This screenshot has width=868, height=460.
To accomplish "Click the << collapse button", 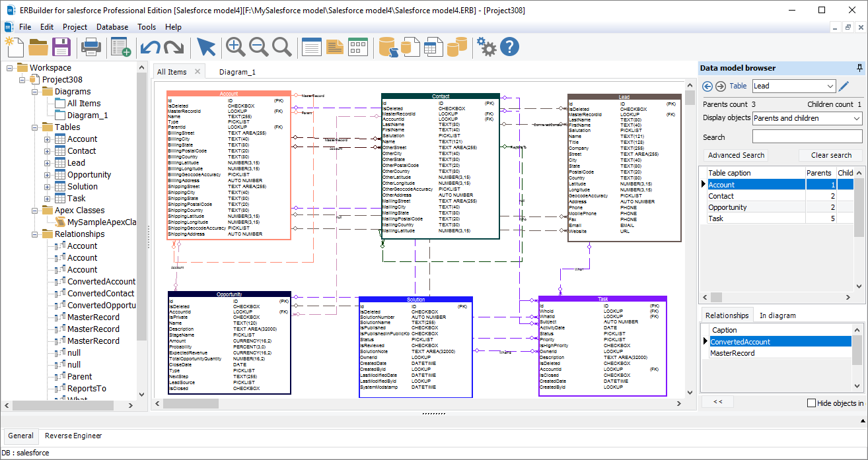I will [717, 401].
